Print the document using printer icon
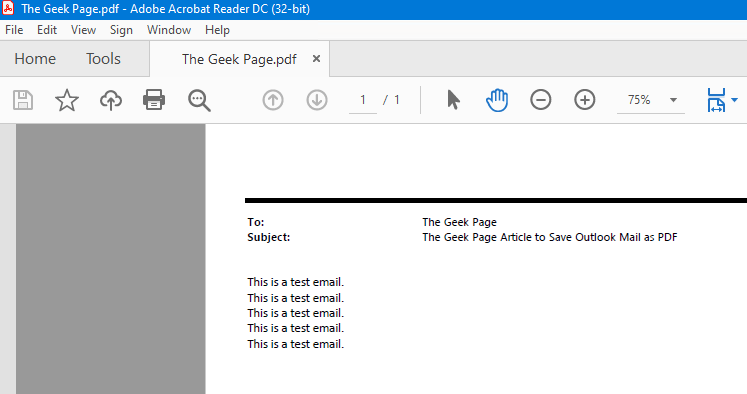Image resolution: width=747 pixels, height=394 pixels. point(154,100)
